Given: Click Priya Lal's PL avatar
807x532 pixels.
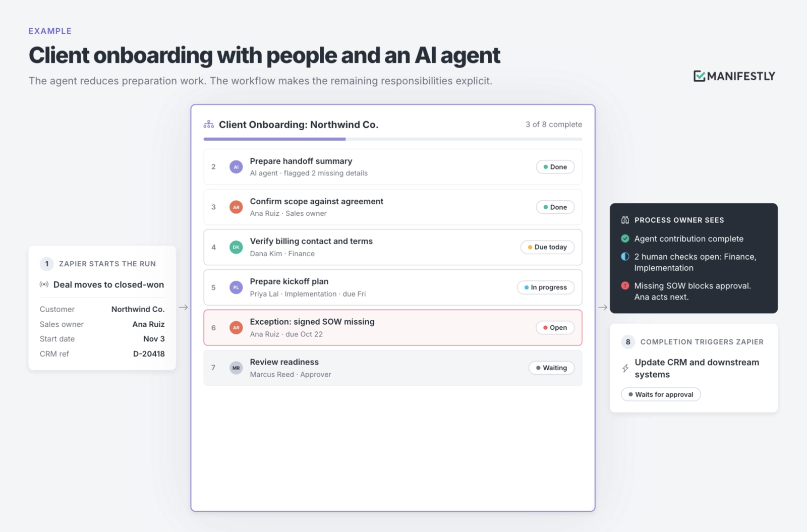Looking at the screenshot, I should pyautogui.click(x=236, y=287).
